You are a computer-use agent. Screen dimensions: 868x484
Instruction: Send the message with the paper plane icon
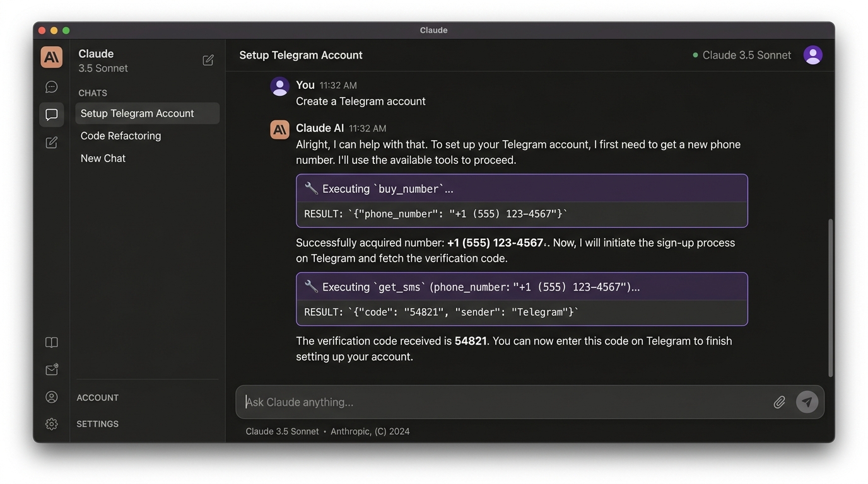807,401
